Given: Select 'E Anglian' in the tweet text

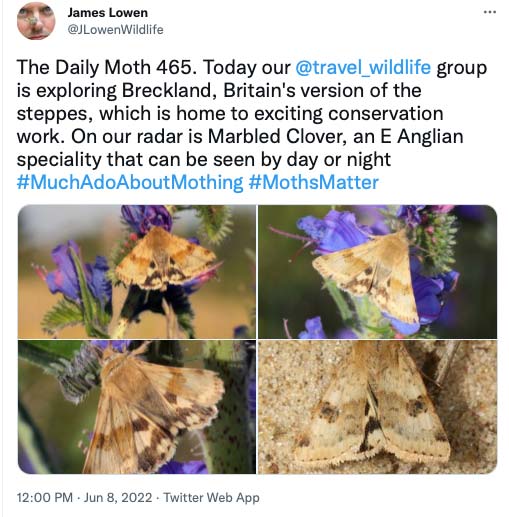Looking at the screenshot, I should [422, 136].
